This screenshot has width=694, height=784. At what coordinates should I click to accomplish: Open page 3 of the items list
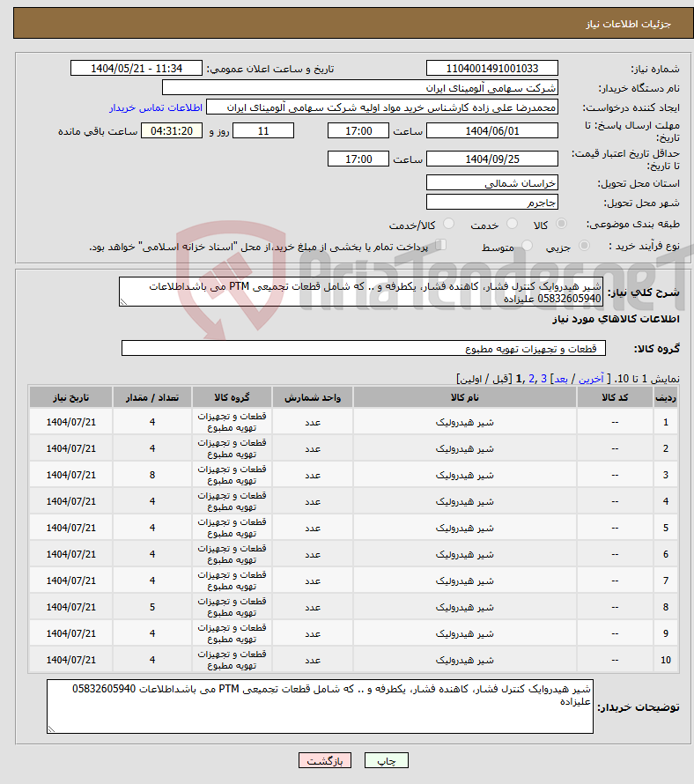coord(544,379)
